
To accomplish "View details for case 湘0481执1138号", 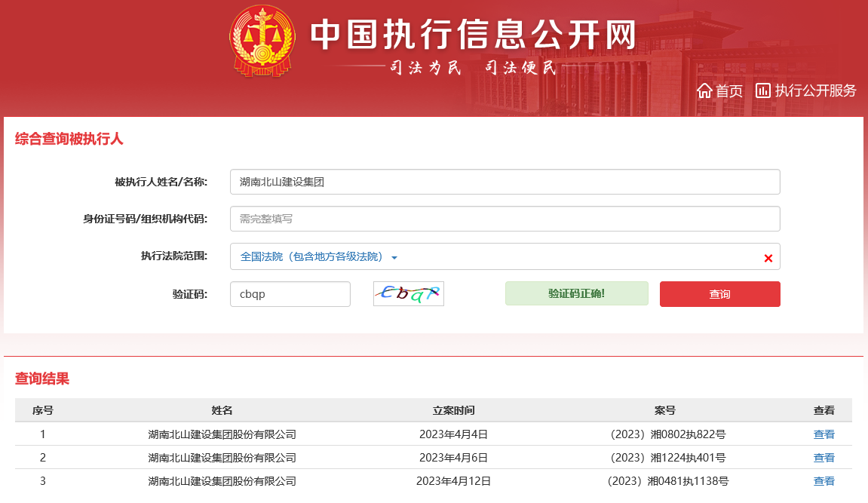I will [x=824, y=481].
